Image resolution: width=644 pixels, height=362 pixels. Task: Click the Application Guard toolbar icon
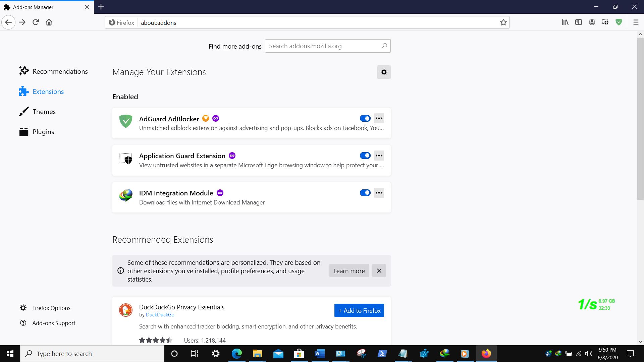click(x=605, y=22)
